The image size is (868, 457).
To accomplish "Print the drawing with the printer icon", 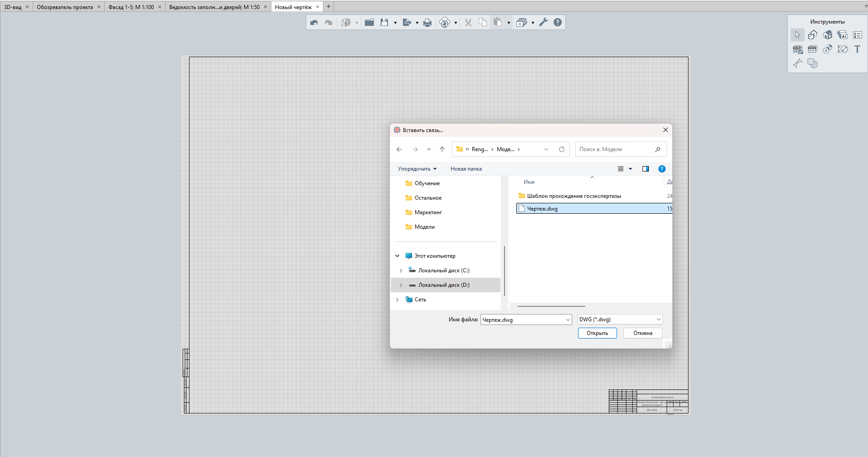I will (427, 22).
